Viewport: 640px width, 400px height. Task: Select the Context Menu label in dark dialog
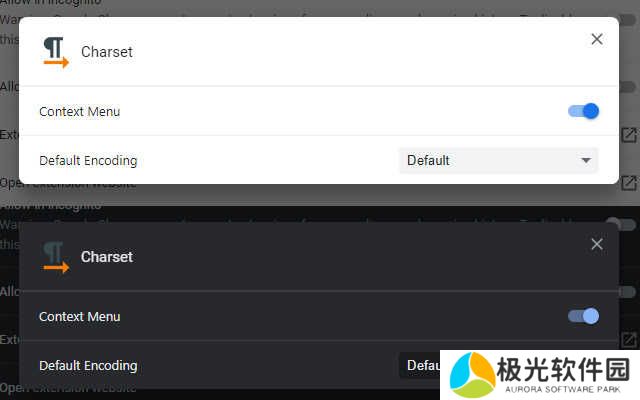click(80, 316)
